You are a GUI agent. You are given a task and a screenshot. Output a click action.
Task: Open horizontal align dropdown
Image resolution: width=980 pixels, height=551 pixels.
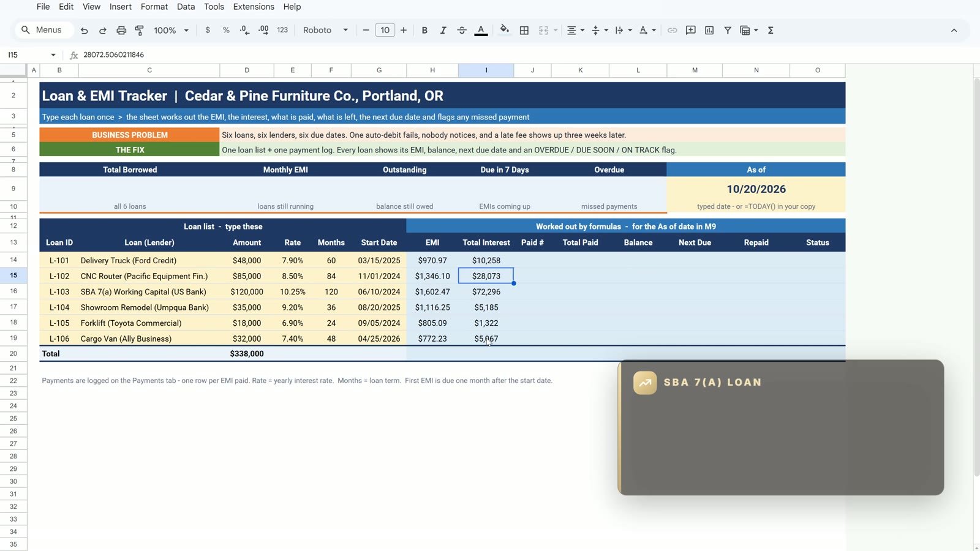[575, 30]
